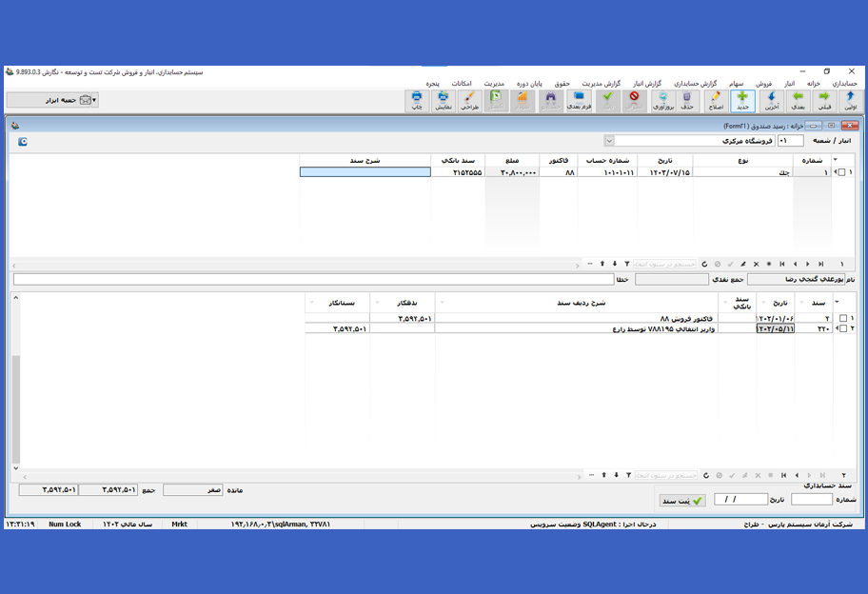
Task: Click the اصلاح (Edit) pencil toolbar icon
Action: pyautogui.click(x=716, y=101)
